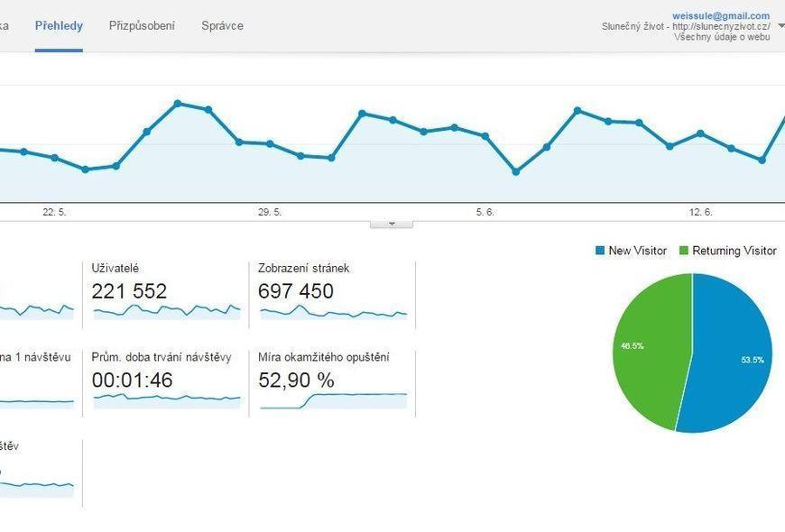The image size is (785, 532).
Task: Go to the Správce tab
Action: pyautogui.click(x=222, y=25)
